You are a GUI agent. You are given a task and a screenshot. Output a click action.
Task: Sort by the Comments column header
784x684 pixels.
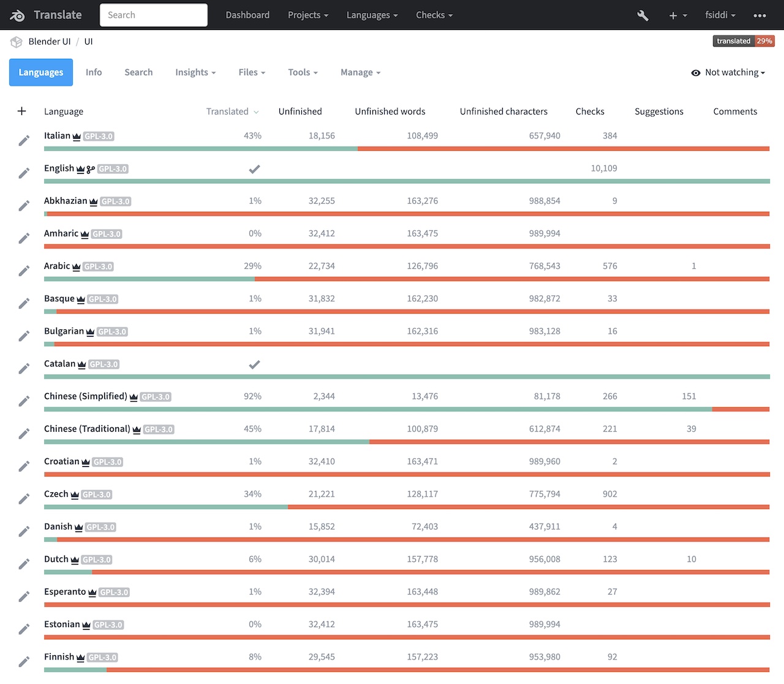tap(735, 111)
